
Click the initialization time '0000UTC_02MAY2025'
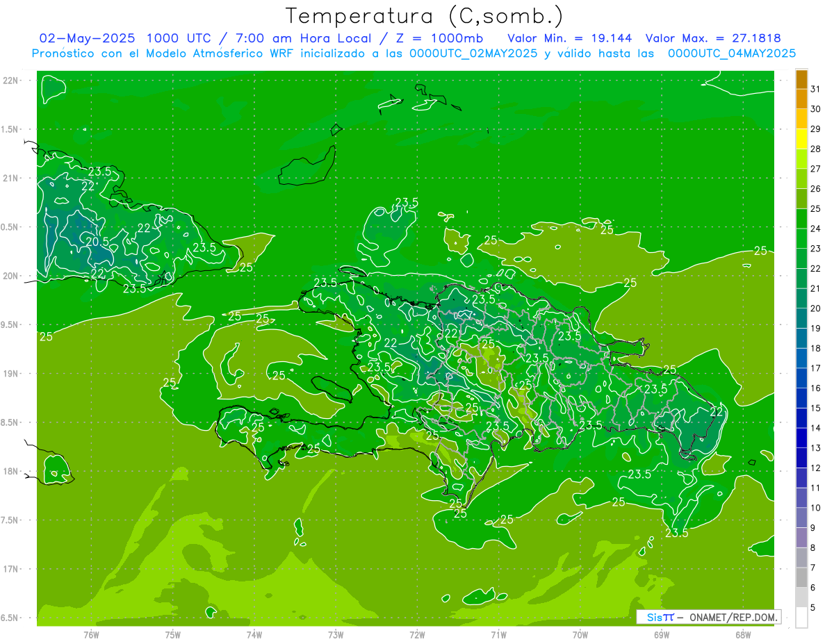pos(473,53)
